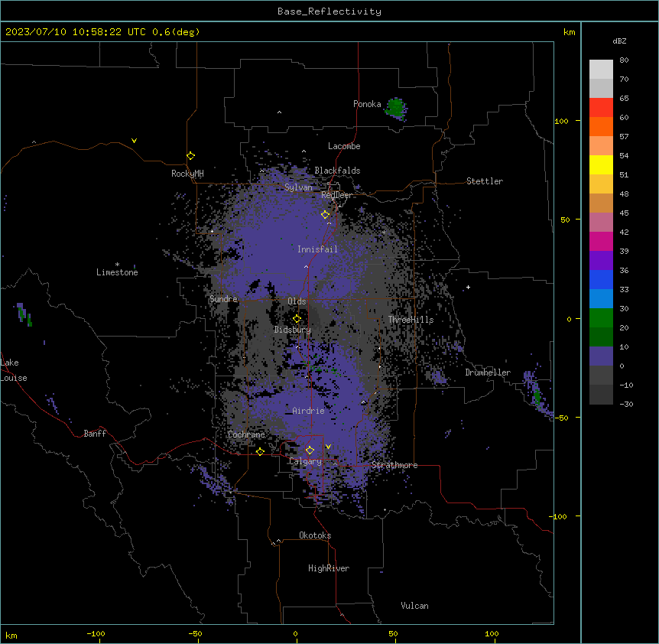
Task: Click the Stettler label
Action: pyautogui.click(x=485, y=181)
